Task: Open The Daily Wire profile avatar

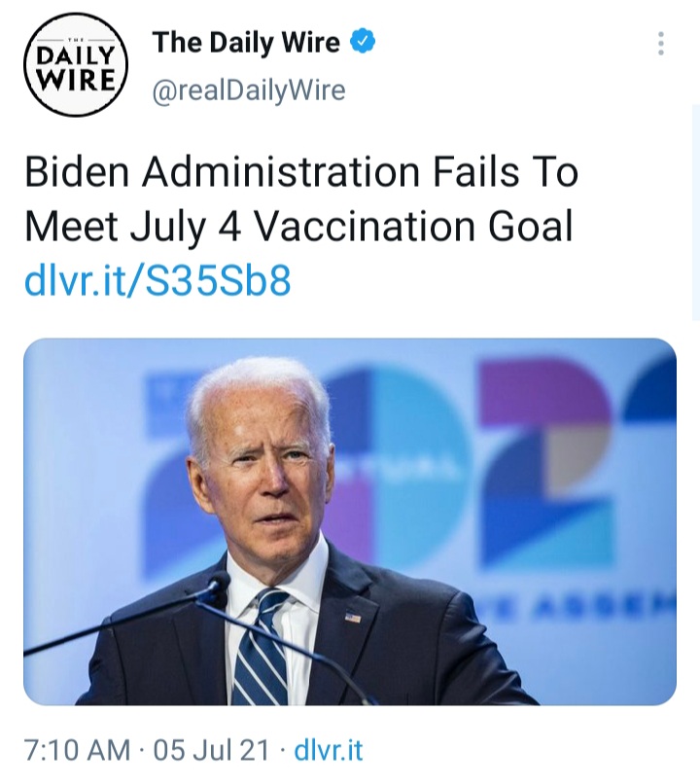Action: pyautogui.click(x=76, y=65)
